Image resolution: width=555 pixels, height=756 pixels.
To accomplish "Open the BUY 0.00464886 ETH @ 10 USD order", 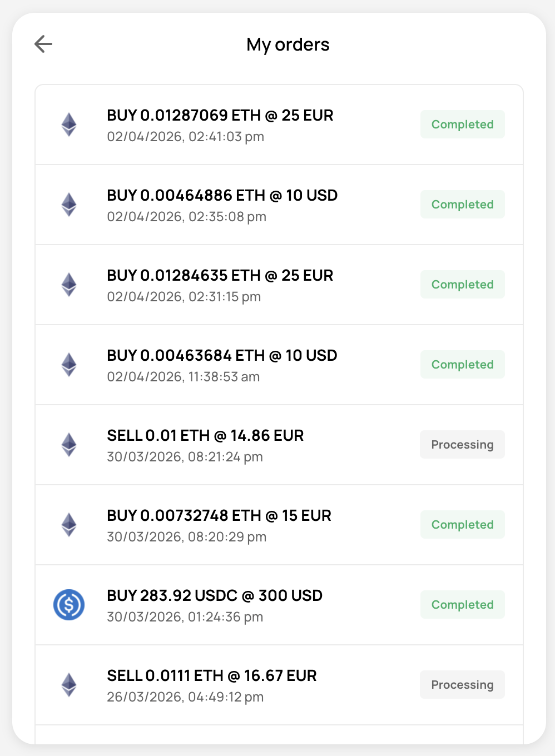I will coord(222,196).
